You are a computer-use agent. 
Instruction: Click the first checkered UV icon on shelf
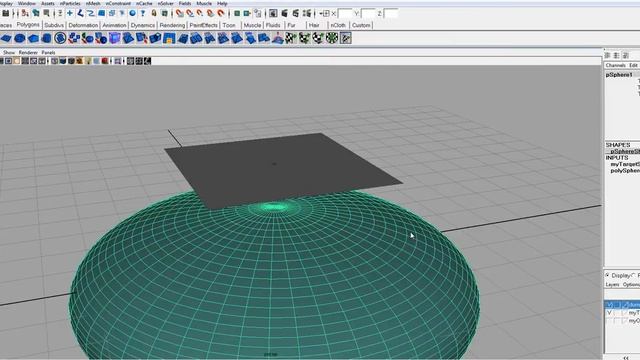click(291, 38)
